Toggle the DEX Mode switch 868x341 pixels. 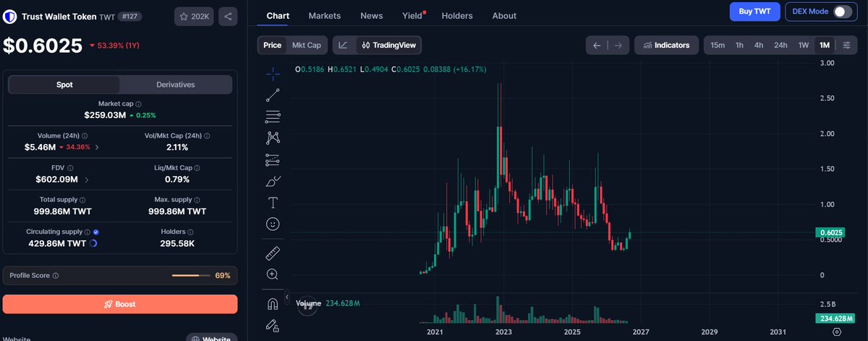click(x=843, y=12)
